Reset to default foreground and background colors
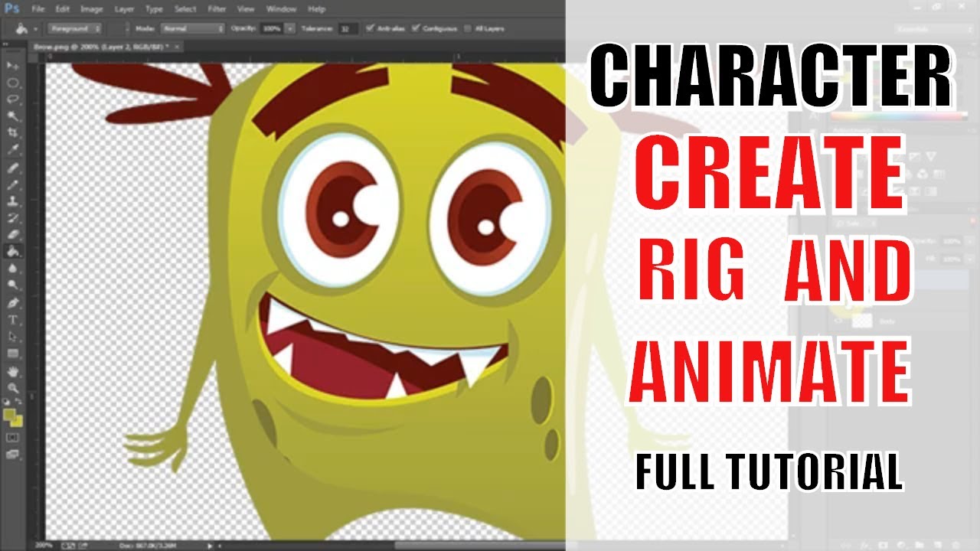 pos(8,402)
